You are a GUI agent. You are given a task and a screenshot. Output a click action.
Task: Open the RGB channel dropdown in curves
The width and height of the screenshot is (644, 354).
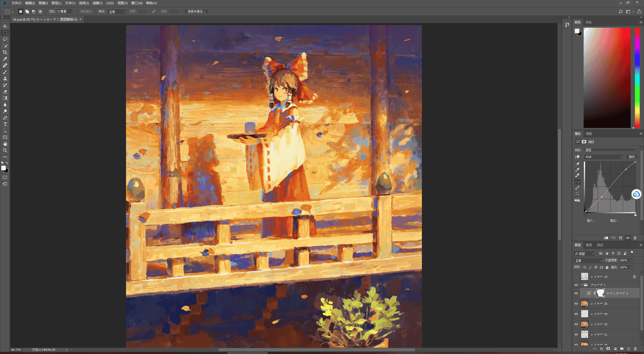pos(603,157)
